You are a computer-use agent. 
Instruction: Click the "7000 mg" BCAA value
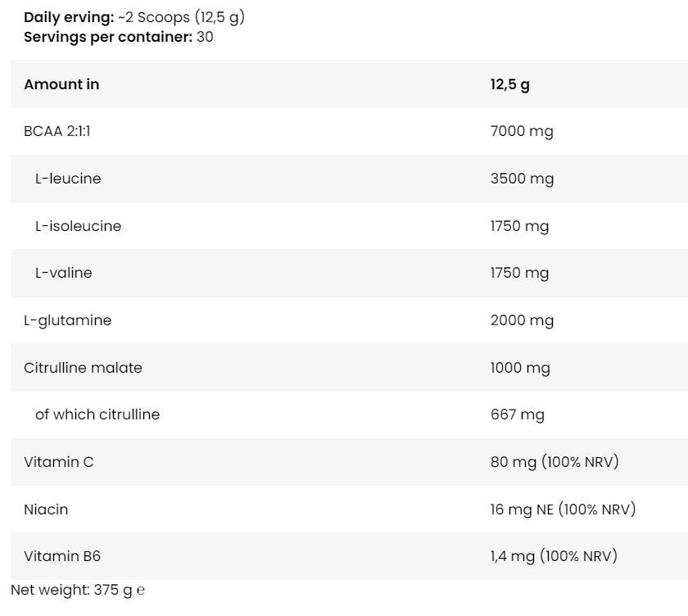pyautogui.click(x=522, y=131)
